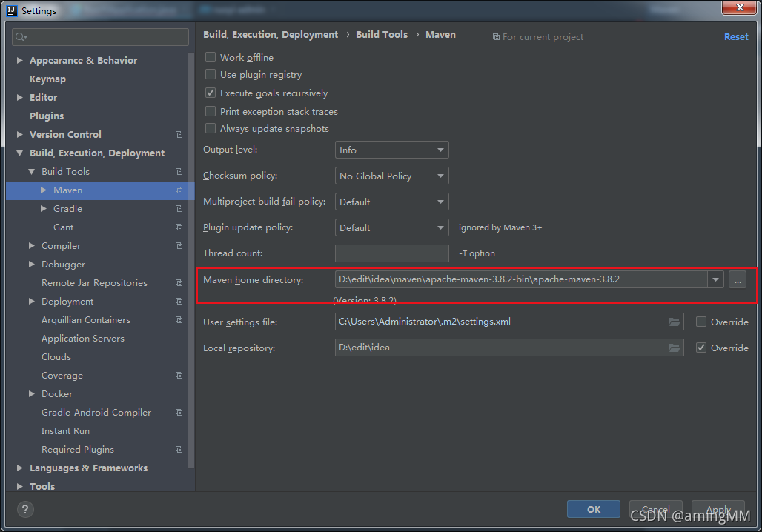
Task: Click project-level icon beside Remote Jar Repositories
Action: (179, 283)
